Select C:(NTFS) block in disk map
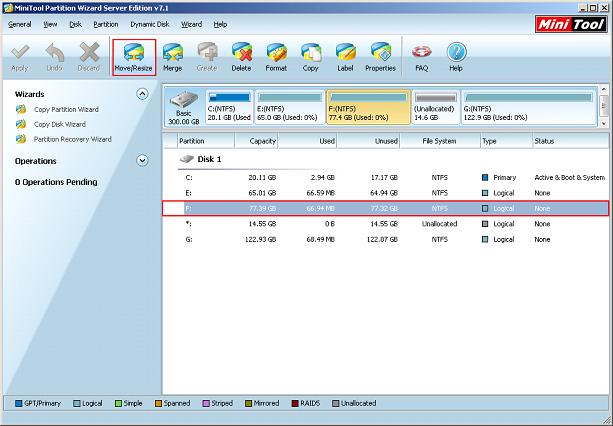The height and width of the screenshot is (426, 613). (229, 107)
